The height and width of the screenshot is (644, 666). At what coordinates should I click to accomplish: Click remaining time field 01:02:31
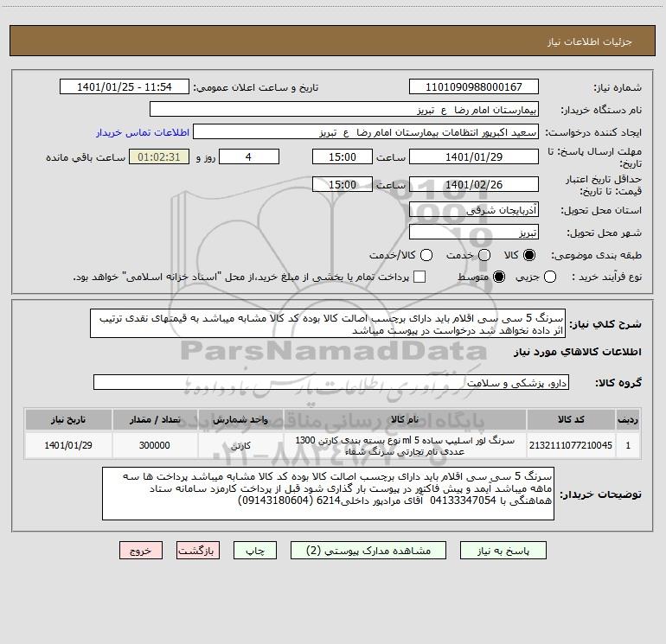tap(159, 156)
